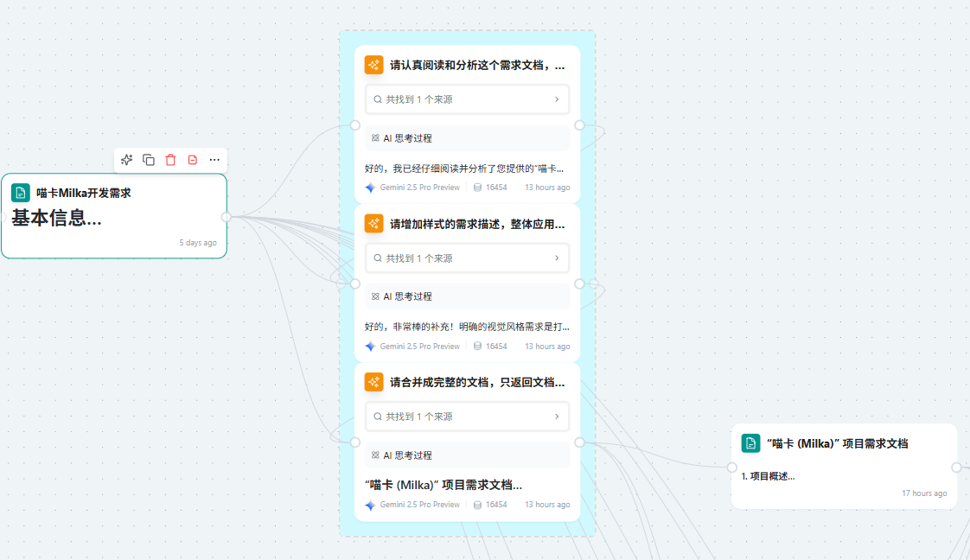Image resolution: width=970 pixels, height=560 pixels.
Task: Click the red file-minus remove document icon
Action: pyautogui.click(x=193, y=160)
